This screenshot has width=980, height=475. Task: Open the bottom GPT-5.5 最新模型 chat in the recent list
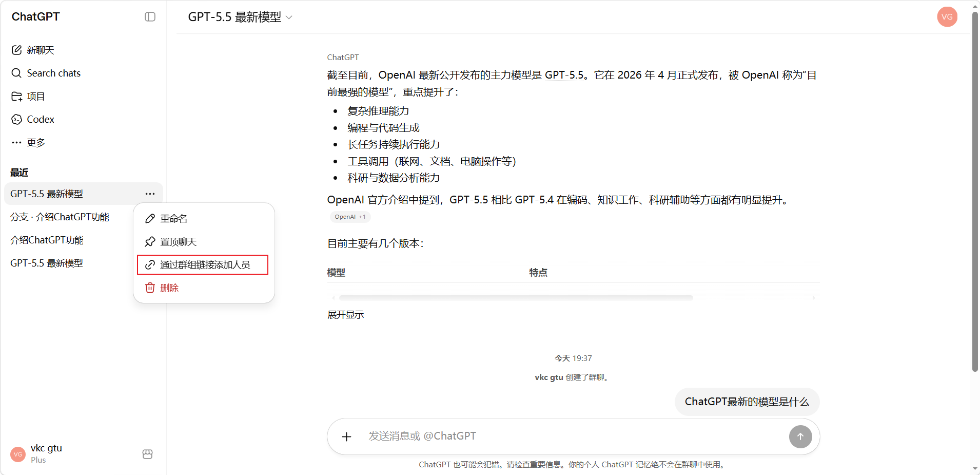pyautogui.click(x=47, y=263)
